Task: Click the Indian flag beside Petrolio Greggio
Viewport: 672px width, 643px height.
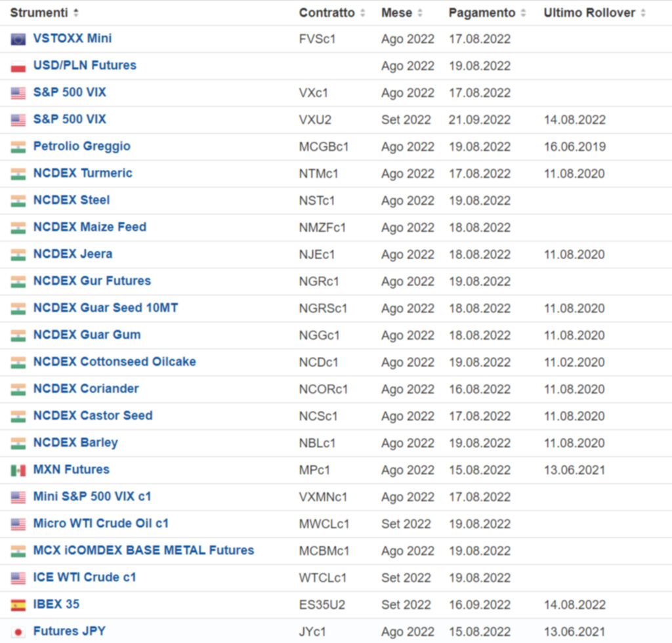Action: click(18, 146)
